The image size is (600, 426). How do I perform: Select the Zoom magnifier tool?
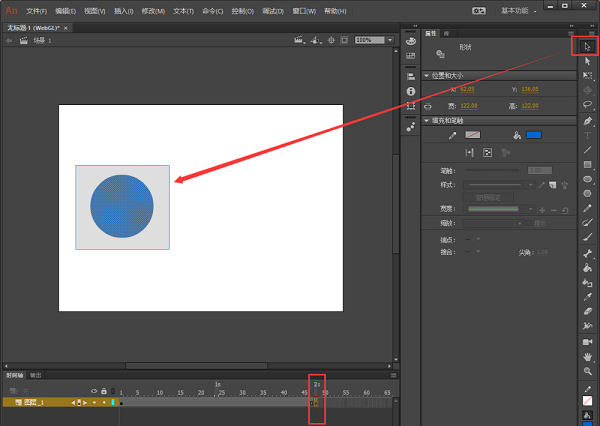[x=587, y=371]
